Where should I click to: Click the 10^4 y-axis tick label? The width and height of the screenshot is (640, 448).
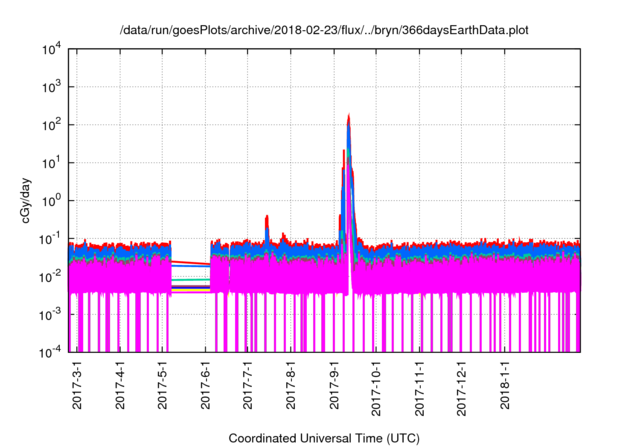tap(52, 49)
